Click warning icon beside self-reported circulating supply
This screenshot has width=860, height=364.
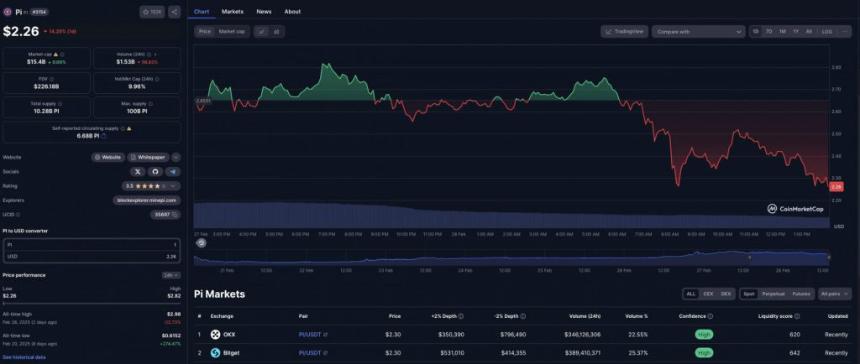pyautogui.click(x=129, y=128)
